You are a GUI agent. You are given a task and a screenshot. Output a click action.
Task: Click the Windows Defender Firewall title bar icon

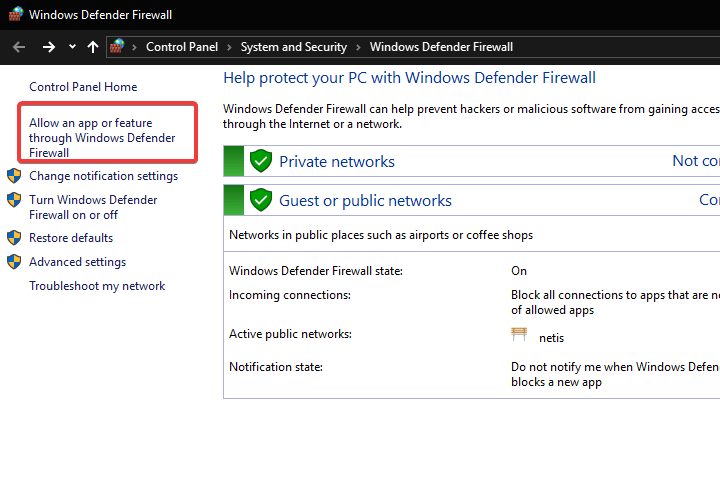point(16,14)
